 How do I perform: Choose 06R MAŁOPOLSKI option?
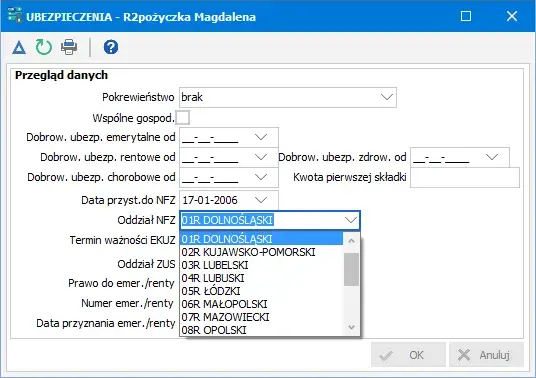(x=262, y=304)
